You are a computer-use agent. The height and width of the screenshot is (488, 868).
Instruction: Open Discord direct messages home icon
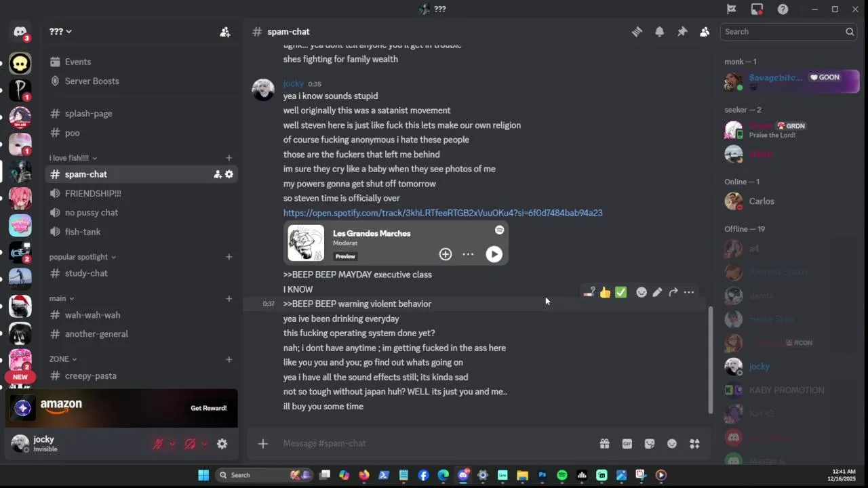[x=20, y=32]
